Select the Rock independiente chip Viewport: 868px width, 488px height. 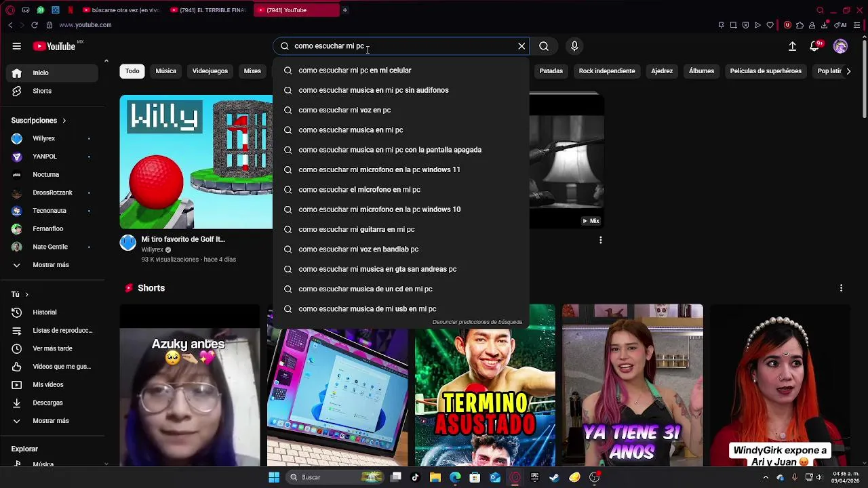[x=607, y=71]
